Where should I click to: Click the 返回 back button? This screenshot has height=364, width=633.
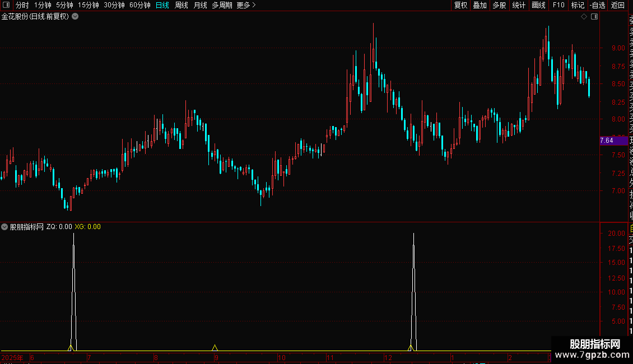(x=618, y=5)
